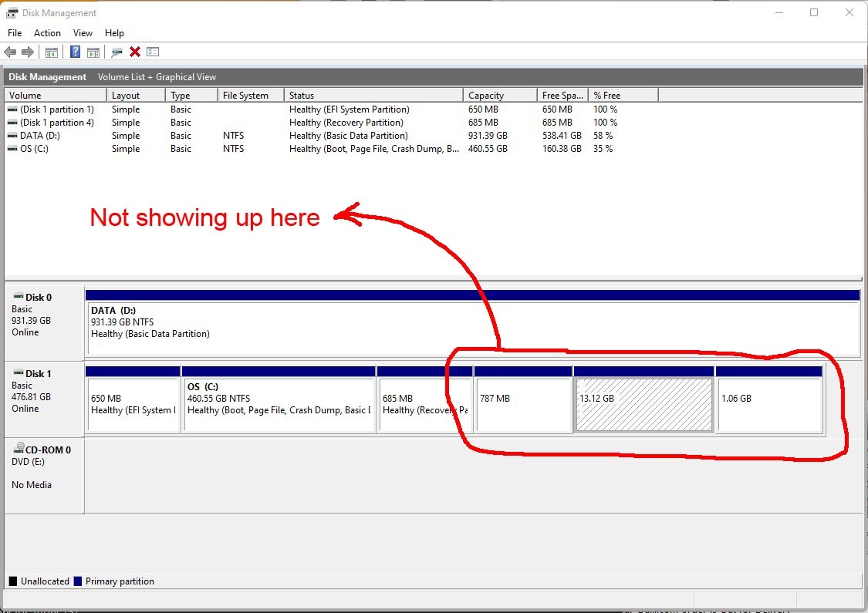Screen dimensions: 868x613
Task: Sort by the File System column header
Action: (251, 95)
